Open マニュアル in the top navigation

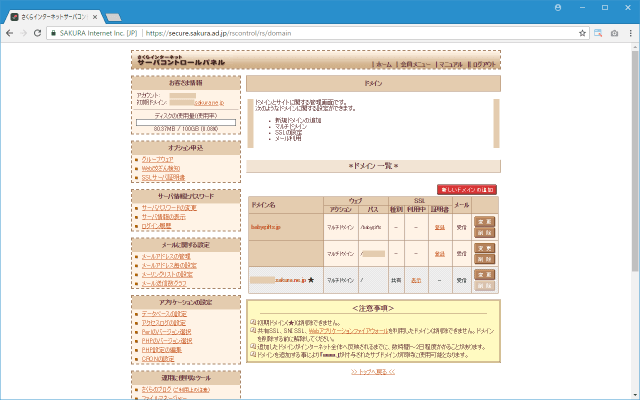(x=451, y=63)
